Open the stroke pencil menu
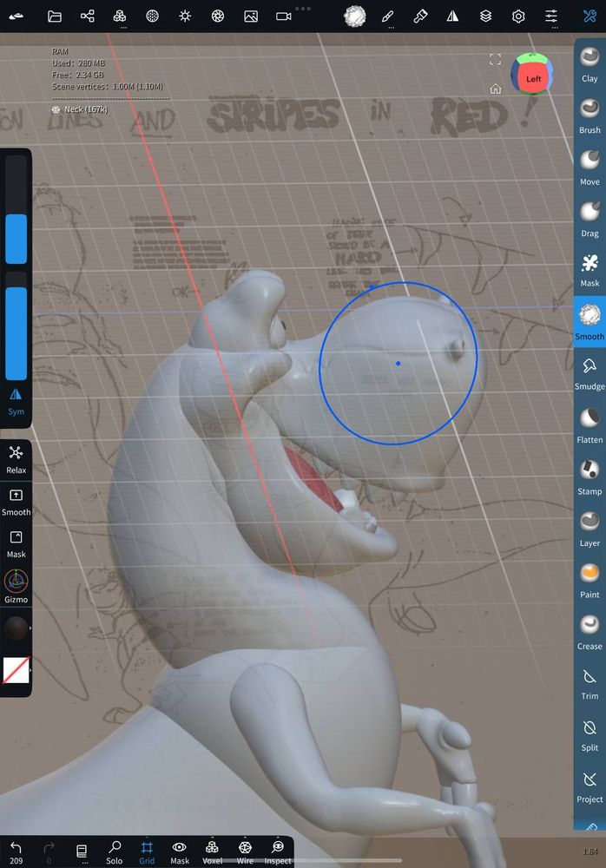This screenshot has width=606, height=868. point(388,16)
